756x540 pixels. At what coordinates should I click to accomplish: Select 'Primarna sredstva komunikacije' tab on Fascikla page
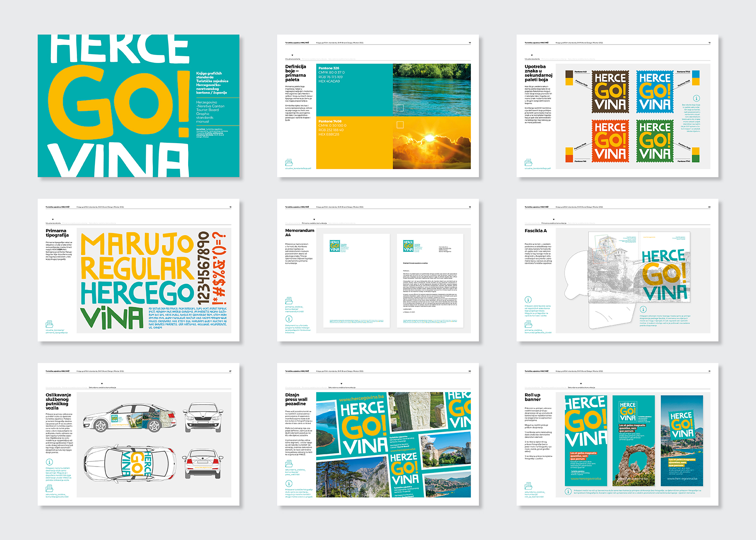pos(554,223)
